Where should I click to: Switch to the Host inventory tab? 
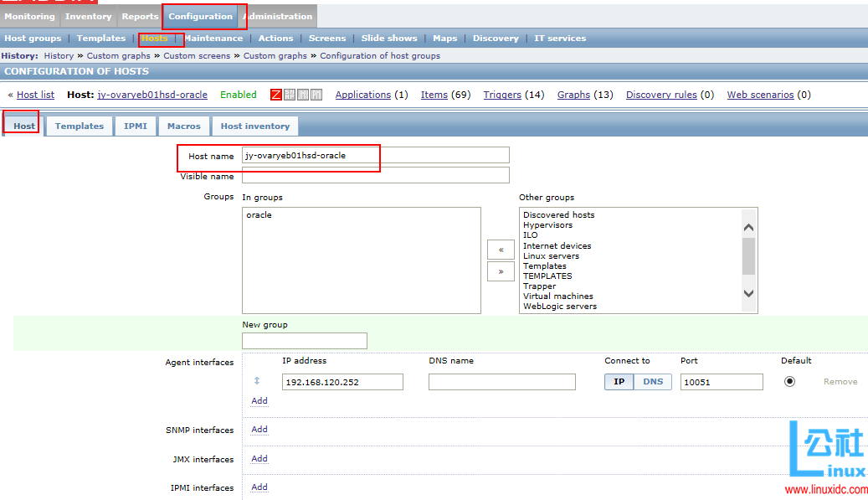click(254, 126)
